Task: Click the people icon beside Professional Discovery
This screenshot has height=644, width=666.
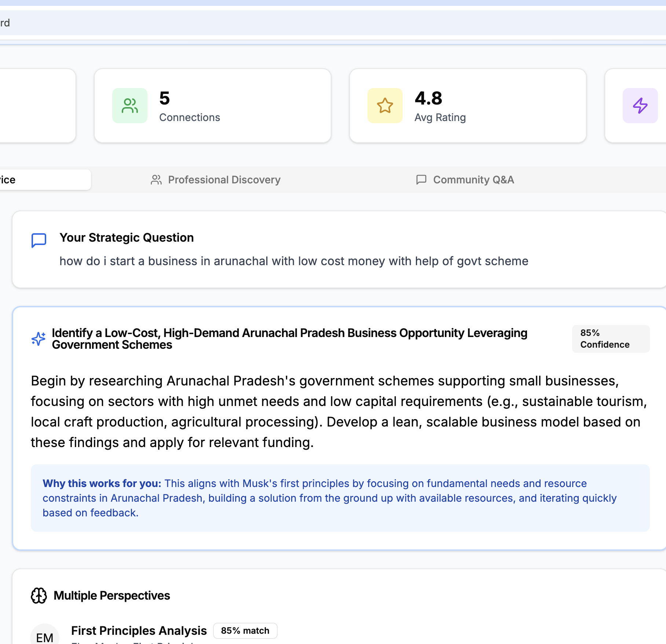Action: pyautogui.click(x=156, y=180)
